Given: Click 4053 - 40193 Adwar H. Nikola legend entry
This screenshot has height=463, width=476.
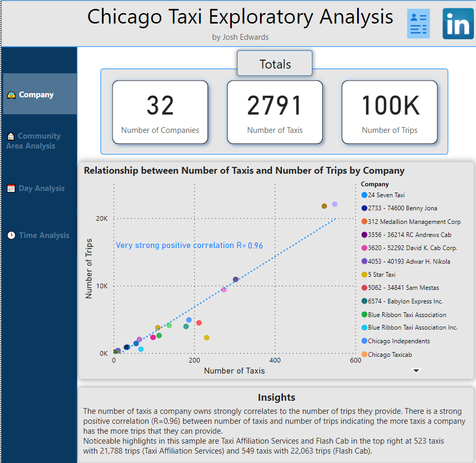Looking at the screenshot, I should (x=405, y=261).
